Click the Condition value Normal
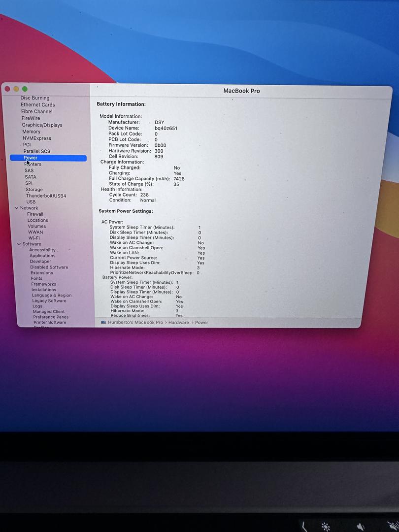The width and height of the screenshot is (399, 532). [148, 200]
